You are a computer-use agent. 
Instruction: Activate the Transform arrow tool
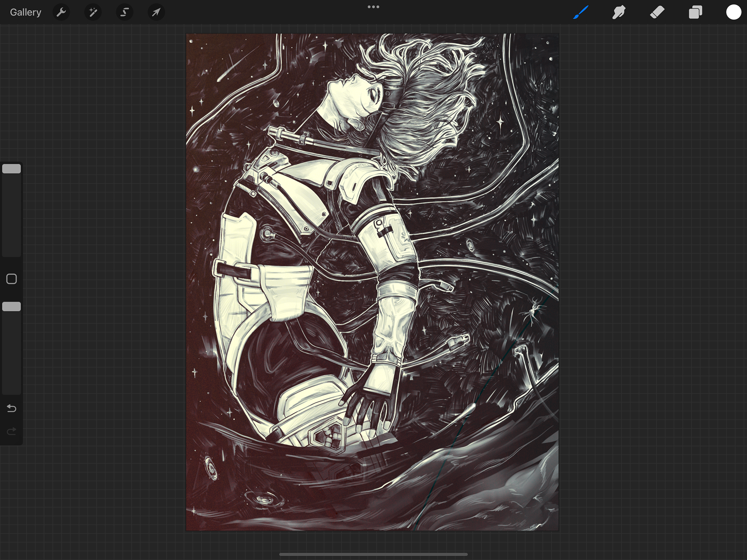[x=156, y=12]
